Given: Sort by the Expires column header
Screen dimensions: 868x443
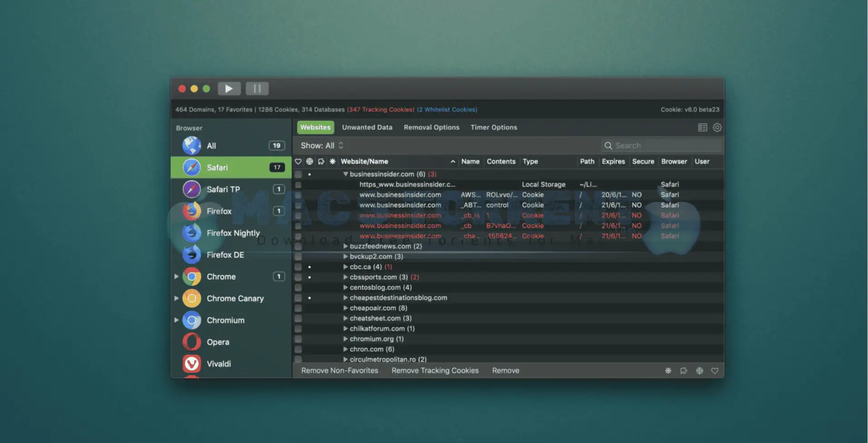Looking at the screenshot, I should [x=613, y=162].
